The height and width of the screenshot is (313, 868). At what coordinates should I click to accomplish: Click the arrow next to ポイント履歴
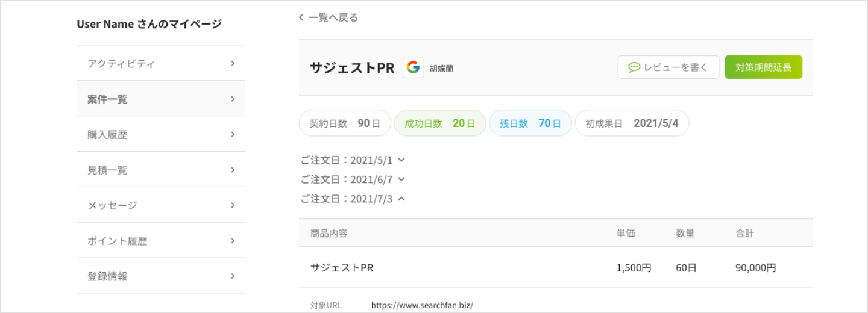pos(233,241)
